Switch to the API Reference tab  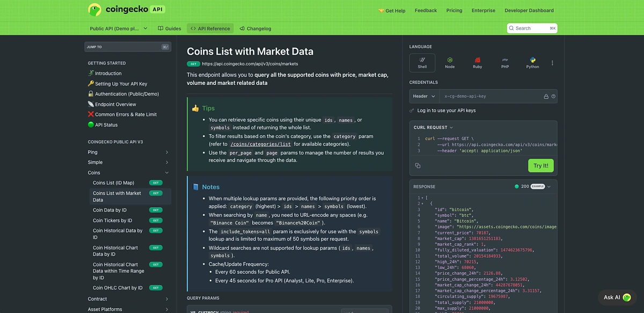(210, 28)
